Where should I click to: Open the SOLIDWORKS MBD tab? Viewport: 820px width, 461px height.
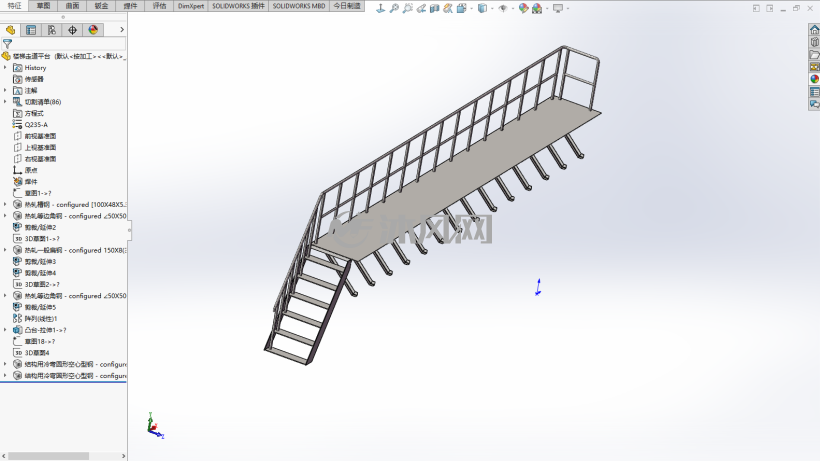299,6
